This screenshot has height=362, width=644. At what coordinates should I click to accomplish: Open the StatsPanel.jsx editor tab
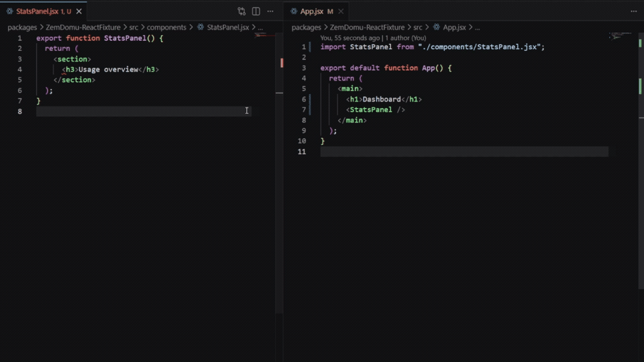(x=44, y=11)
